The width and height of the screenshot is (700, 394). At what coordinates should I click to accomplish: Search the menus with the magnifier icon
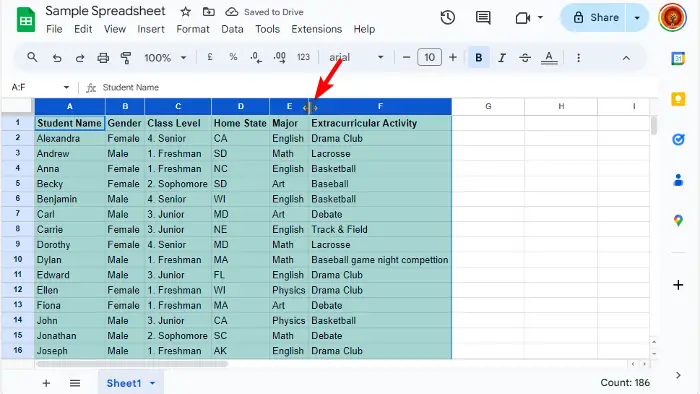[32, 57]
